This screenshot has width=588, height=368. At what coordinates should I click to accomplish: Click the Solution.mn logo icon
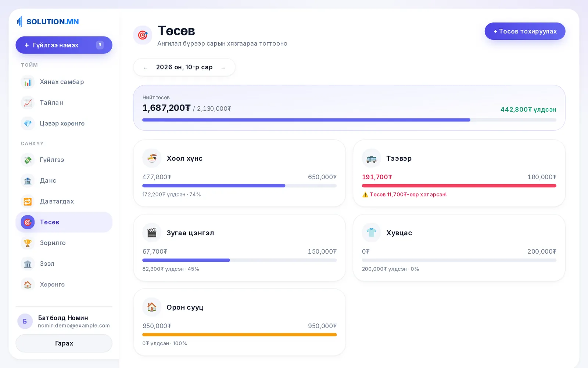tap(20, 22)
